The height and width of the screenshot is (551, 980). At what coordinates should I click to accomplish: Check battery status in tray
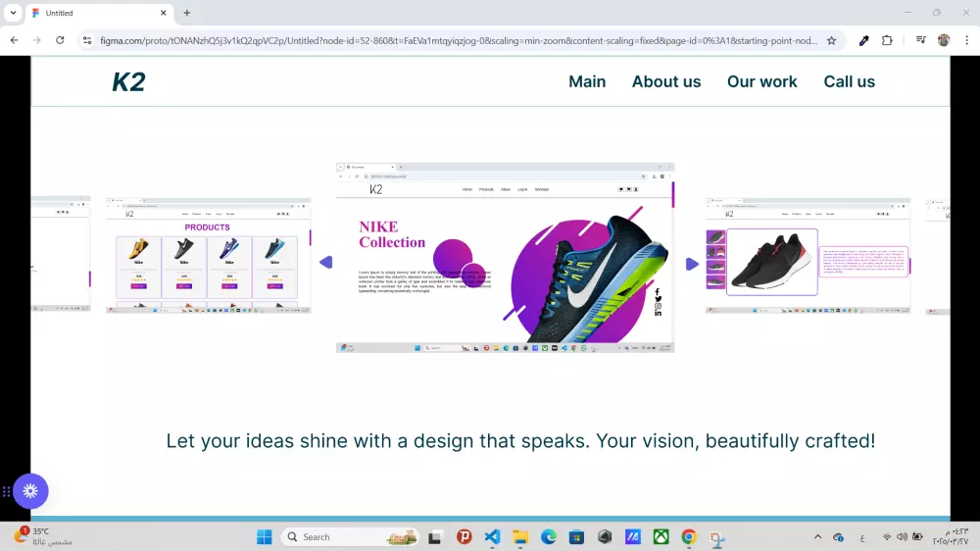coord(917,536)
